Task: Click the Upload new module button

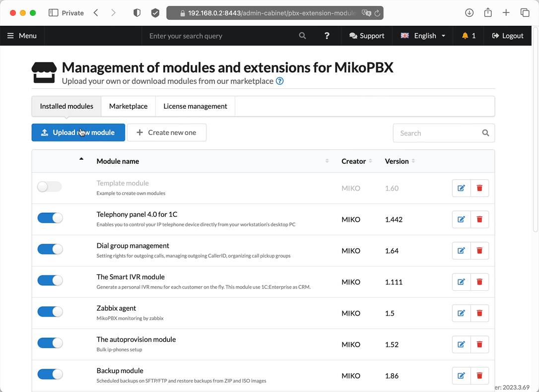Action: coord(78,132)
